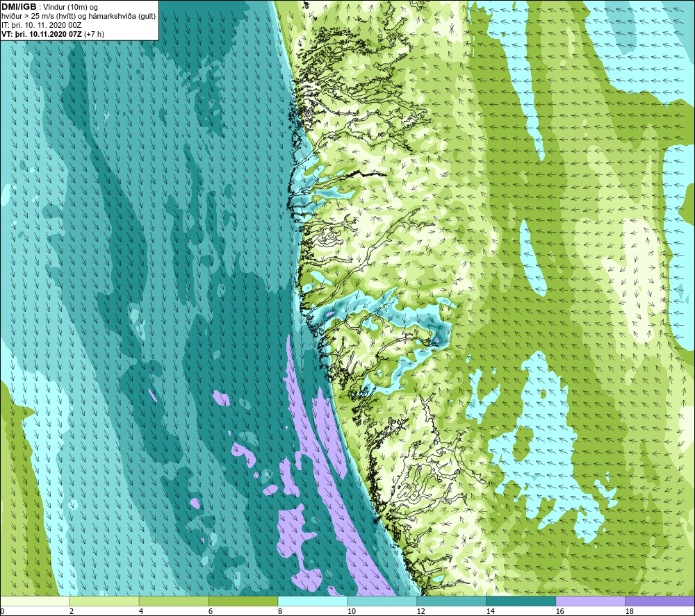
Task: Select the dark teal 14–16 m/s legend swatch
Action: click(521, 601)
